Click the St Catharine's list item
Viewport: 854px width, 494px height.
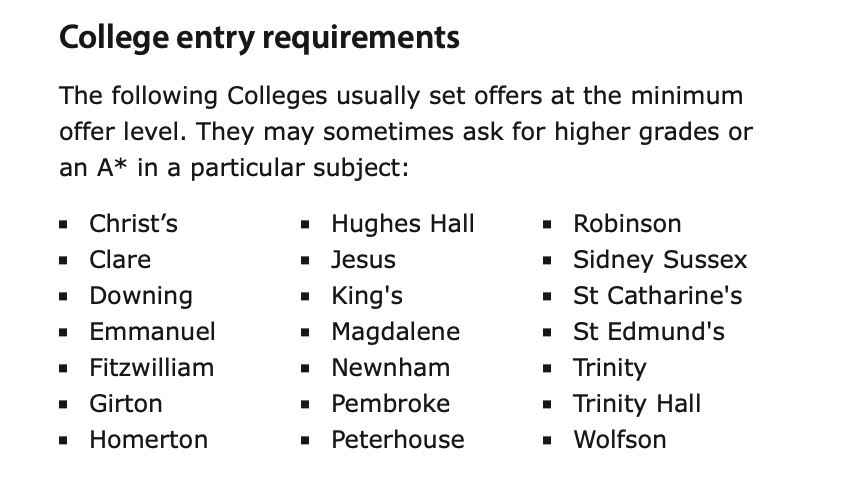pos(657,296)
